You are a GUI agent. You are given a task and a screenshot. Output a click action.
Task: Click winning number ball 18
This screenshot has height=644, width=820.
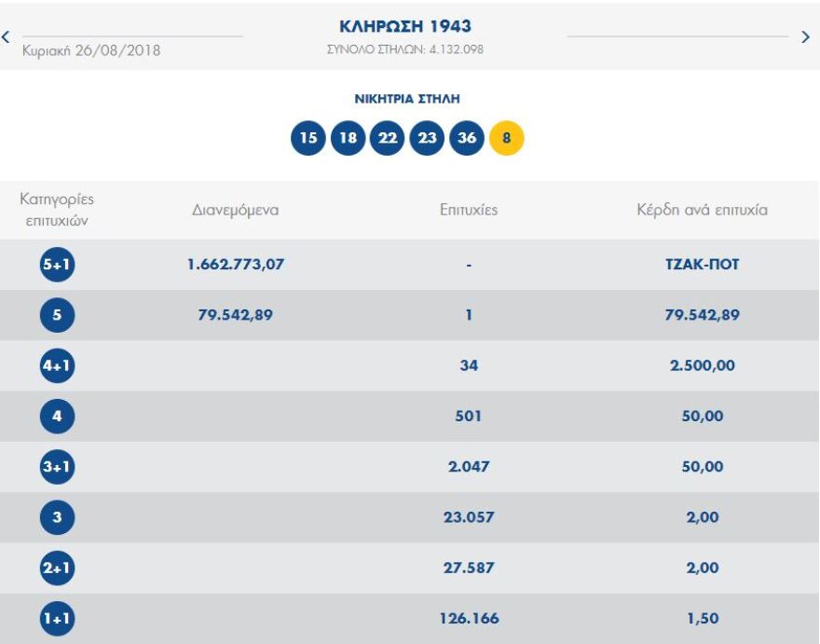coord(348,139)
